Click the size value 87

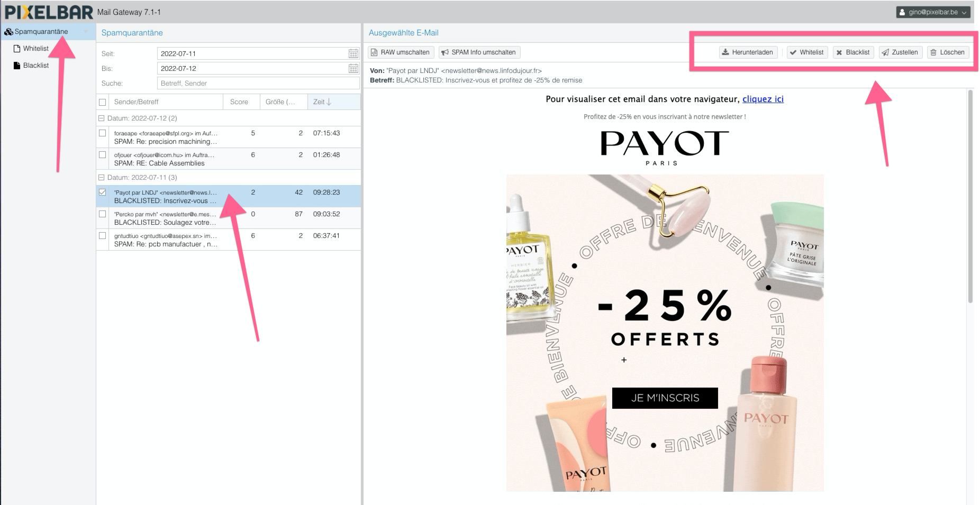299,214
